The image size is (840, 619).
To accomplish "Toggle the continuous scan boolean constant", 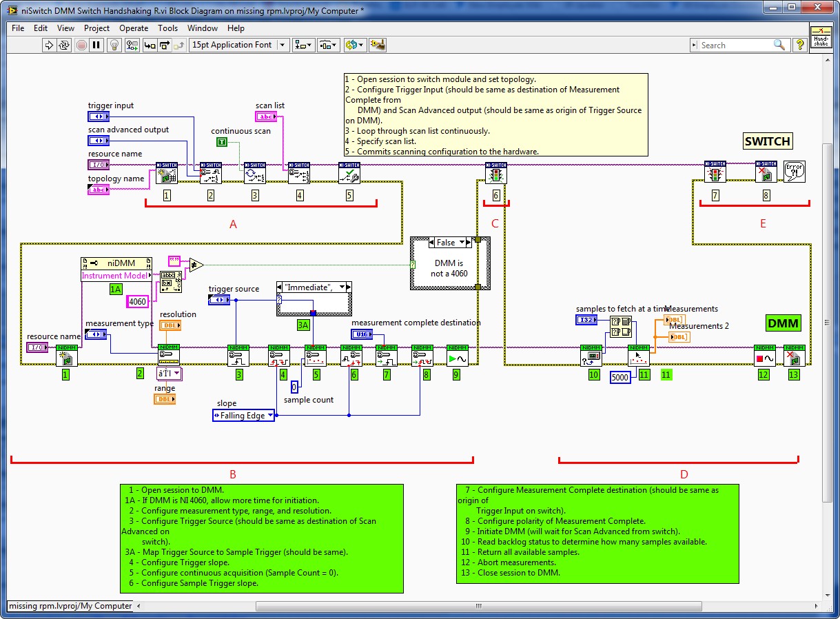I will (221, 141).
